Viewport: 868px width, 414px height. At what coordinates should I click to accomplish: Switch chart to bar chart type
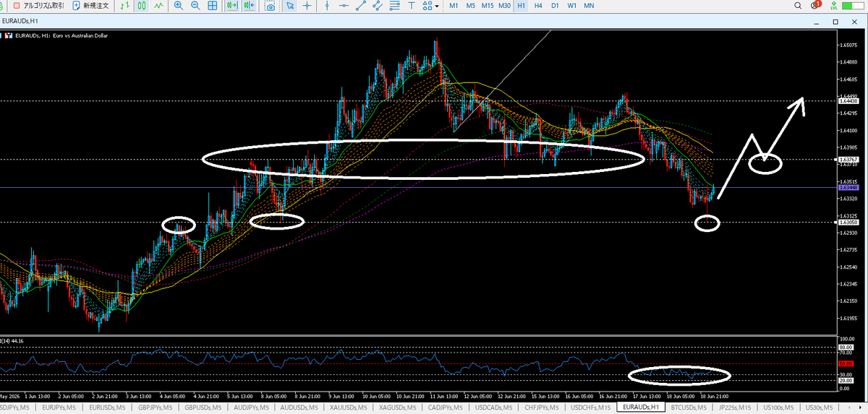coord(125,6)
